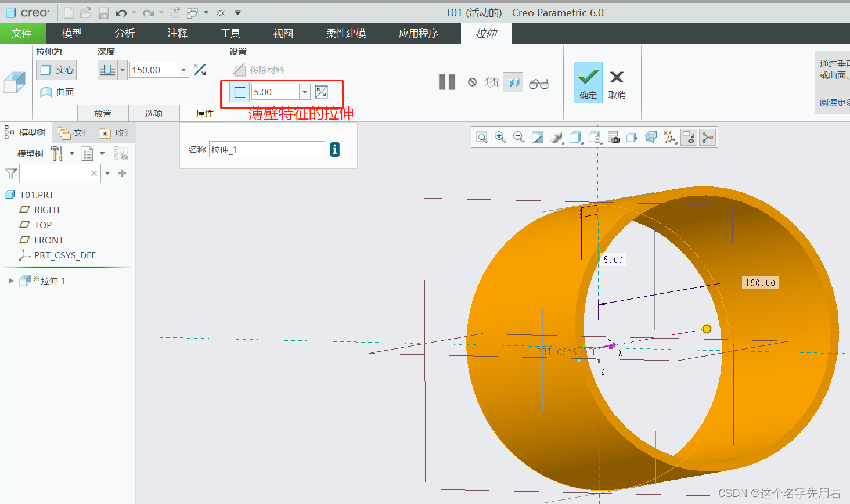Toggle the Annotation Display filter
Screen dimensions: 850x504
689,137
